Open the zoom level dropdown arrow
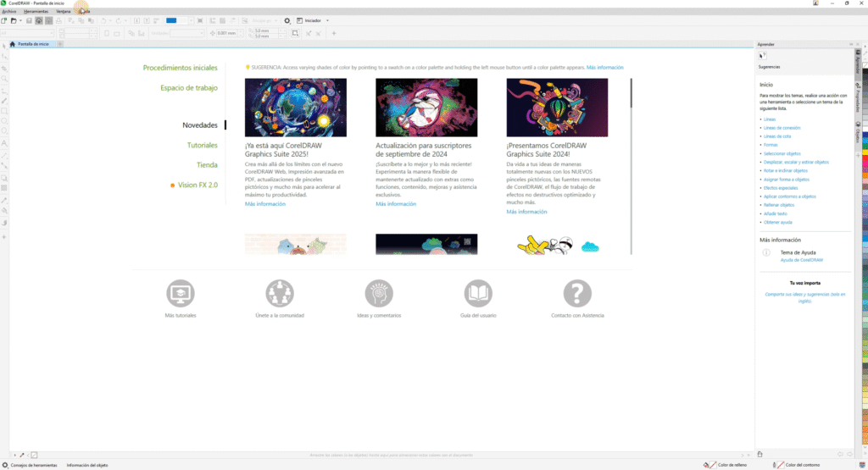 click(x=192, y=20)
